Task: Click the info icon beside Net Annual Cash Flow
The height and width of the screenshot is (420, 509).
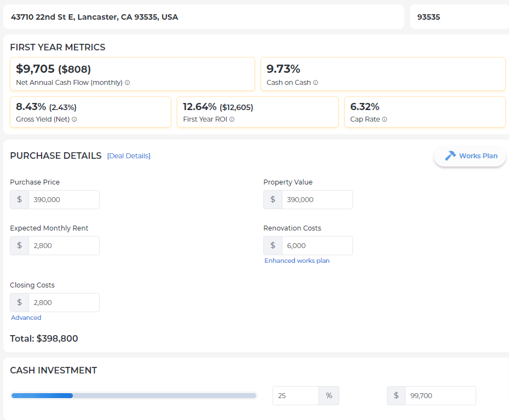Action: 127,83
